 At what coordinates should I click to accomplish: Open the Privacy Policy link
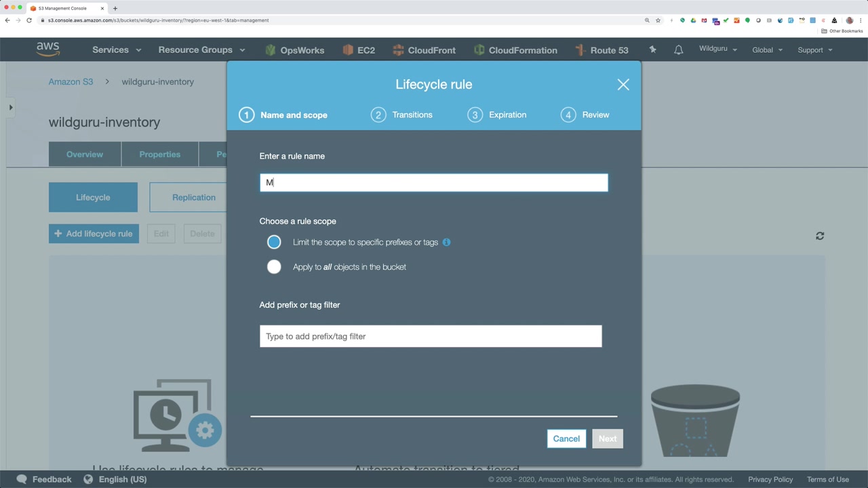(x=770, y=479)
